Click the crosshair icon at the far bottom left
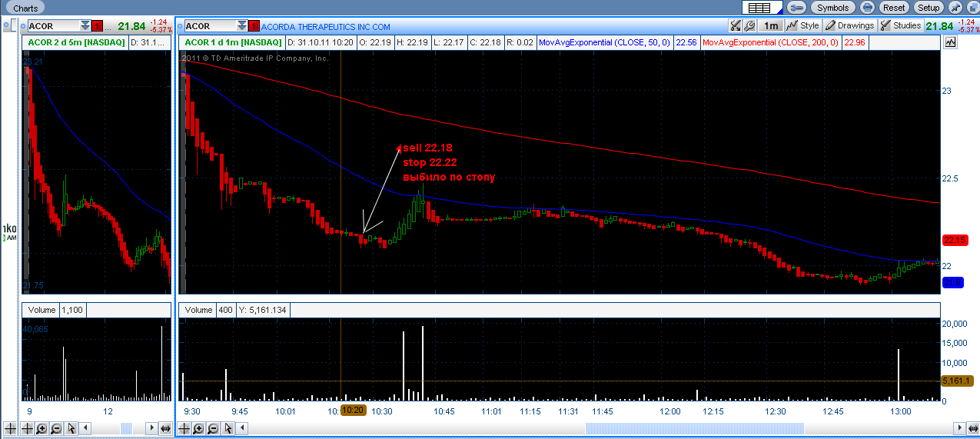 click(10, 428)
